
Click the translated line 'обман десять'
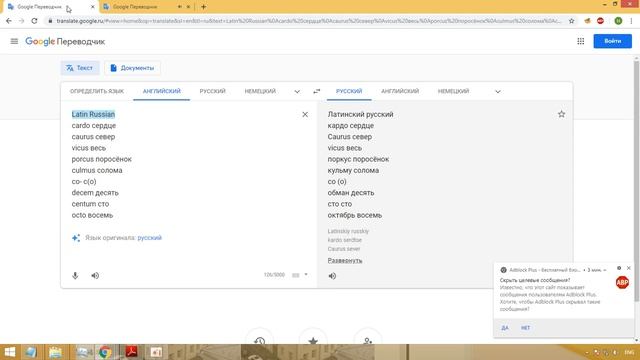pyautogui.click(x=351, y=193)
